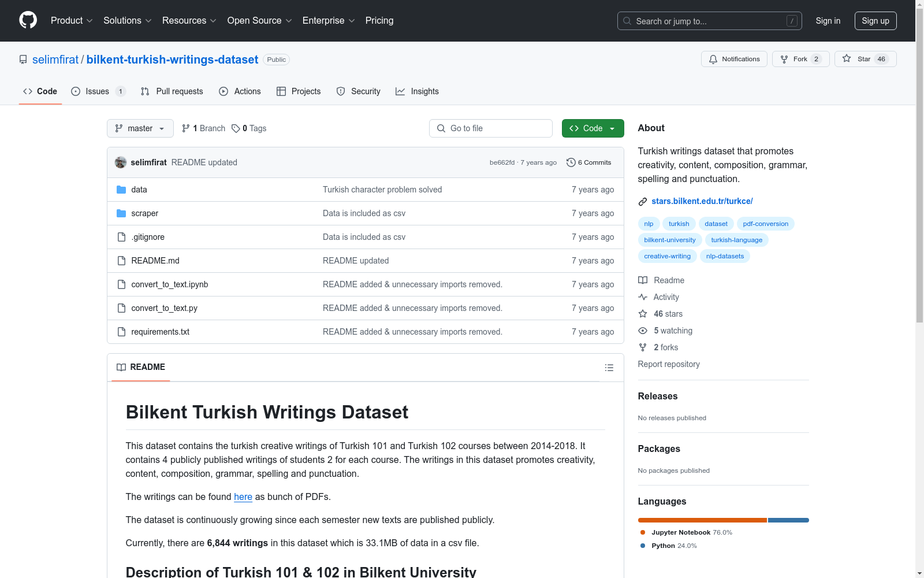Screen dimensions: 924x578
Task: Fork this repository
Action: click(x=800, y=59)
